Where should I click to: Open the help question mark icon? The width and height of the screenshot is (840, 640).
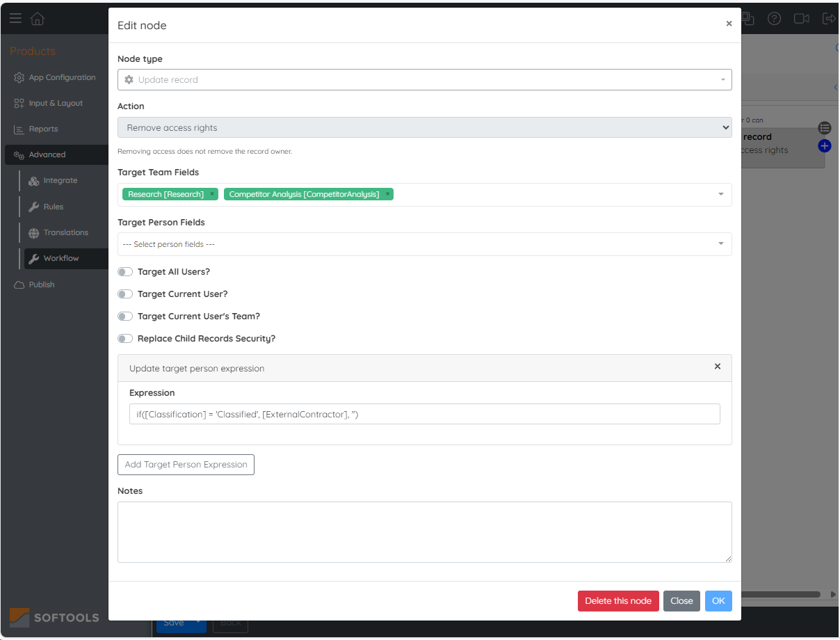pyautogui.click(x=774, y=19)
